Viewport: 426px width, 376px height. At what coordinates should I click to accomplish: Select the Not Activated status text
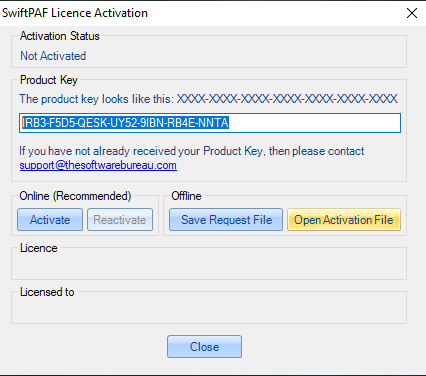(53, 56)
